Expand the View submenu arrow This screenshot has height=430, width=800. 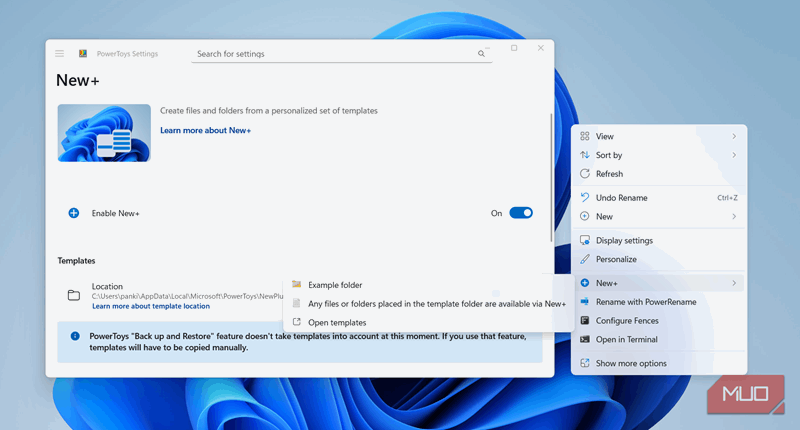734,136
